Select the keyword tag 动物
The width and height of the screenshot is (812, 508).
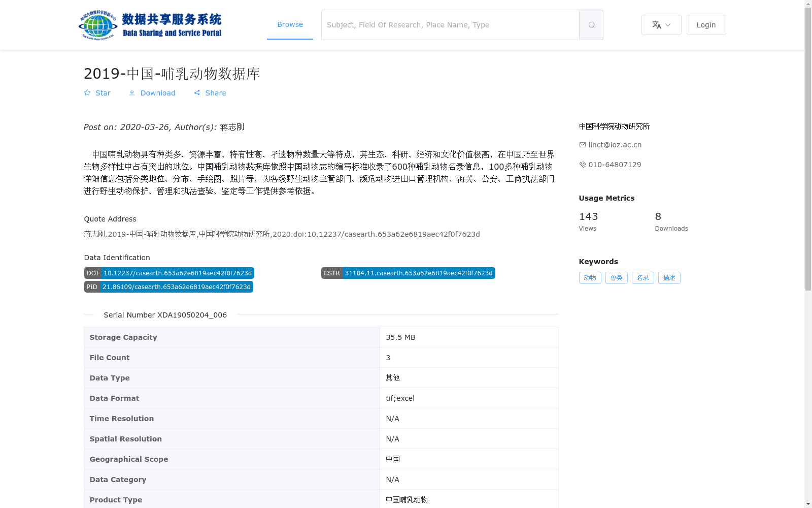coord(590,278)
